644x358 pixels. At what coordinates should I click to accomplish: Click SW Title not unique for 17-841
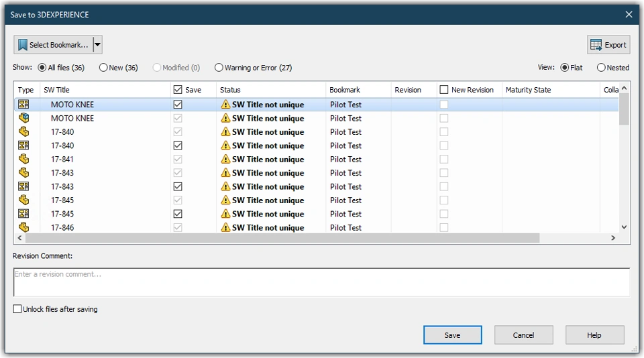click(x=268, y=160)
